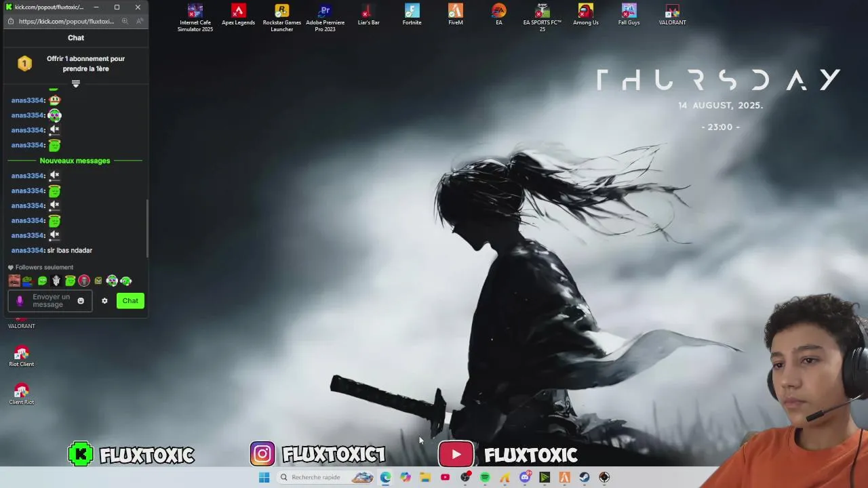The height and width of the screenshot is (488, 868).
Task: Expand the leaderboard chevron under gift banner
Action: [76, 83]
